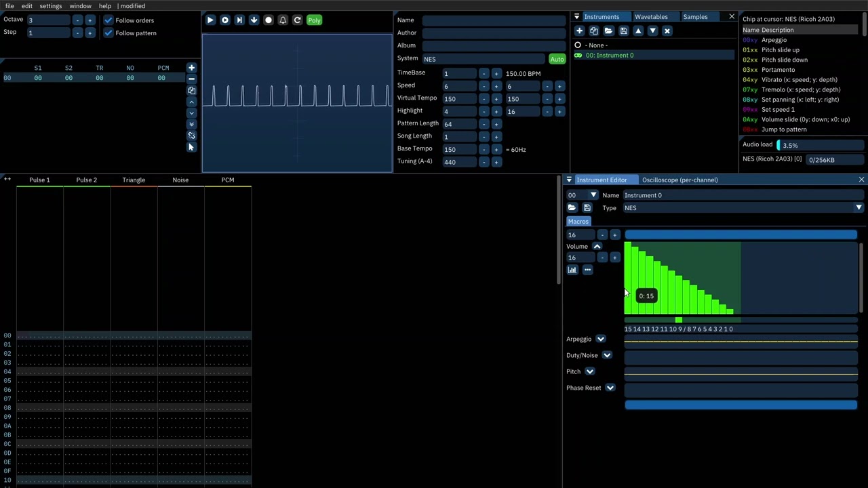Open an instrument file with the folder icon

(x=608, y=31)
